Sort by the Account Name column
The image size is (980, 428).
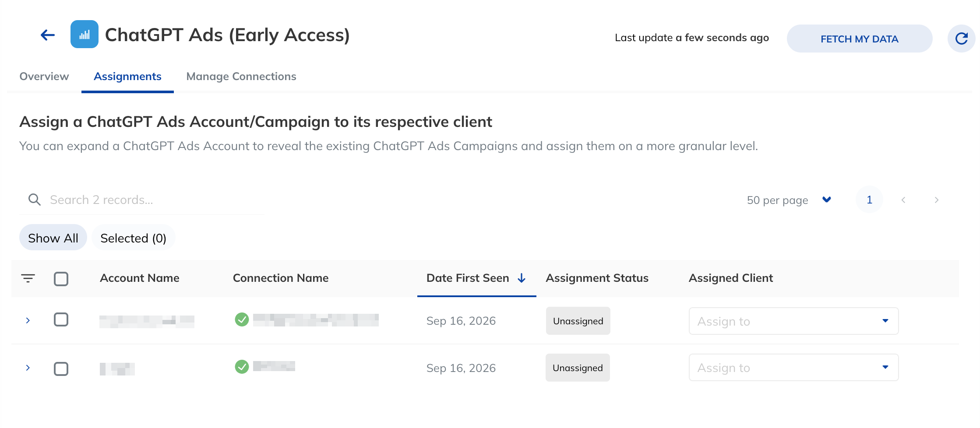pyautogui.click(x=140, y=278)
